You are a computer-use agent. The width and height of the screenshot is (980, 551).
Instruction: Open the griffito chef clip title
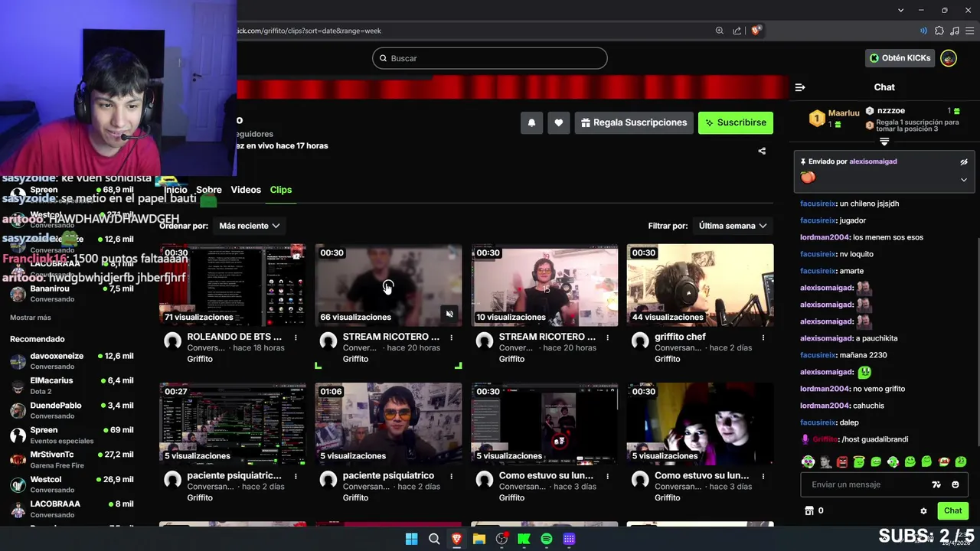(x=680, y=337)
